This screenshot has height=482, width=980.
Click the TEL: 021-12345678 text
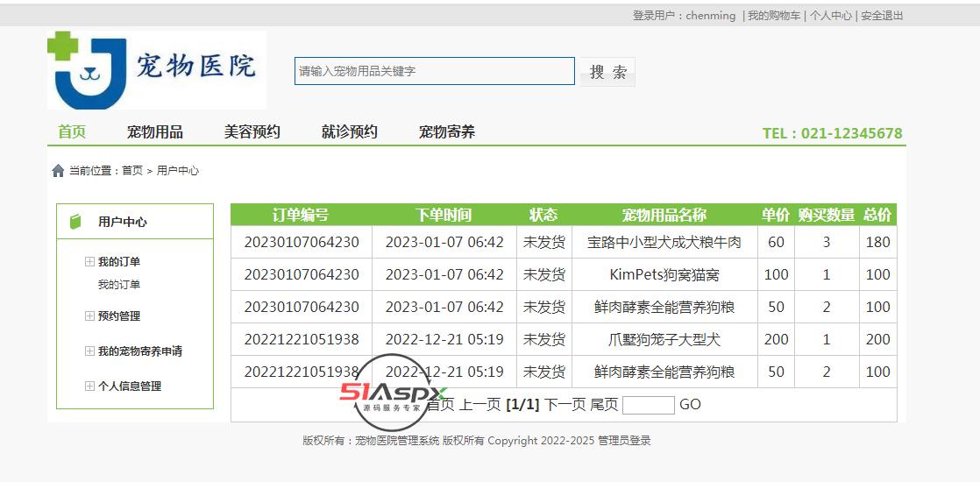[832, 133]
